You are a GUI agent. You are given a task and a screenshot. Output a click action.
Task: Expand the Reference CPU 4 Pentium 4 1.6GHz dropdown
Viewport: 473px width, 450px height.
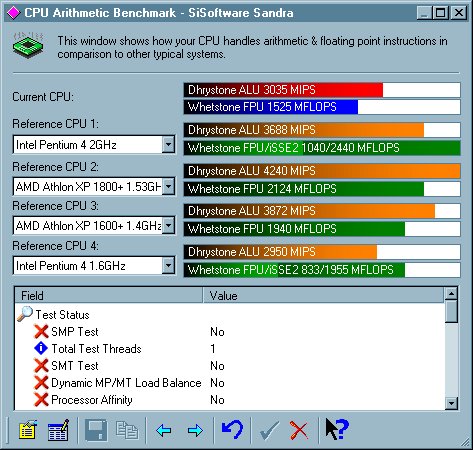click(168, 266)
